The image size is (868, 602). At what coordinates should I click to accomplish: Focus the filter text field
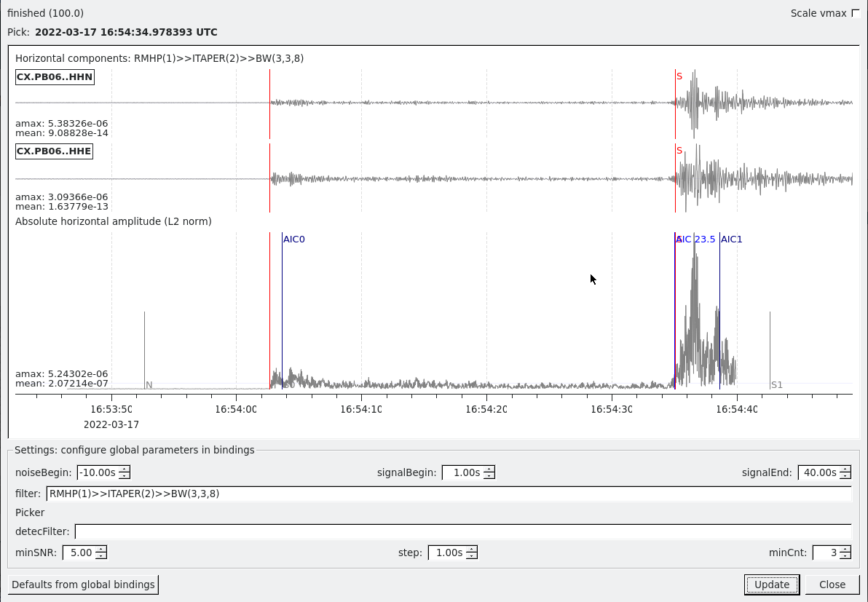(448, 494)
